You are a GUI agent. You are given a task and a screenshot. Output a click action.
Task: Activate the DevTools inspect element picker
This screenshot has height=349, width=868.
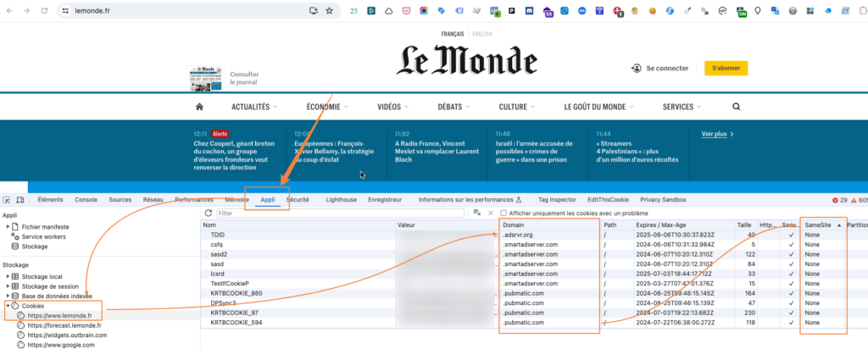[7, 200]
